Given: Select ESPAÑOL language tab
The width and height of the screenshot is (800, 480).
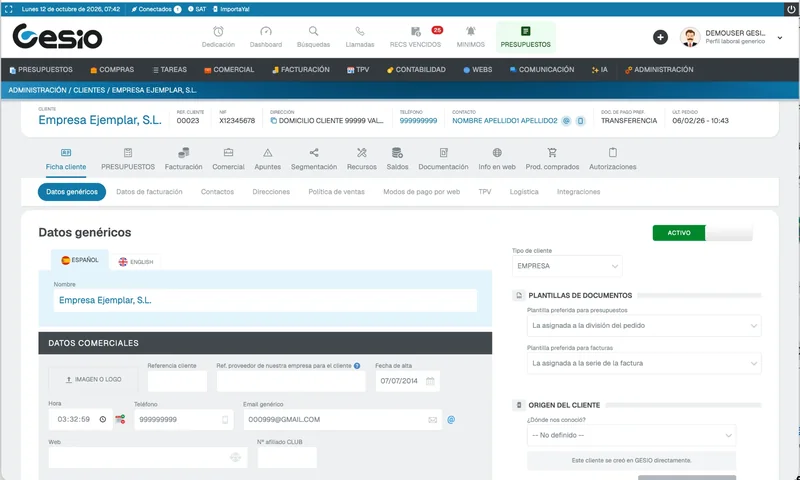Looking at the screenshot, I should (80, 260).
